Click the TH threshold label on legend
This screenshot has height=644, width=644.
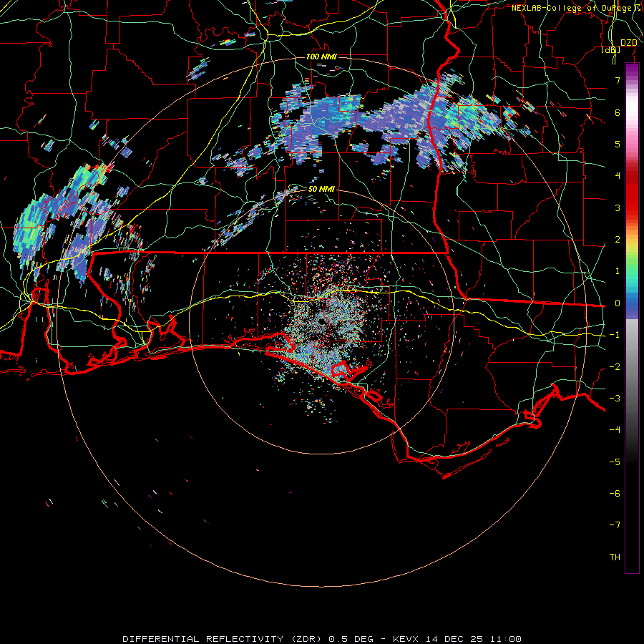(615, 557)
